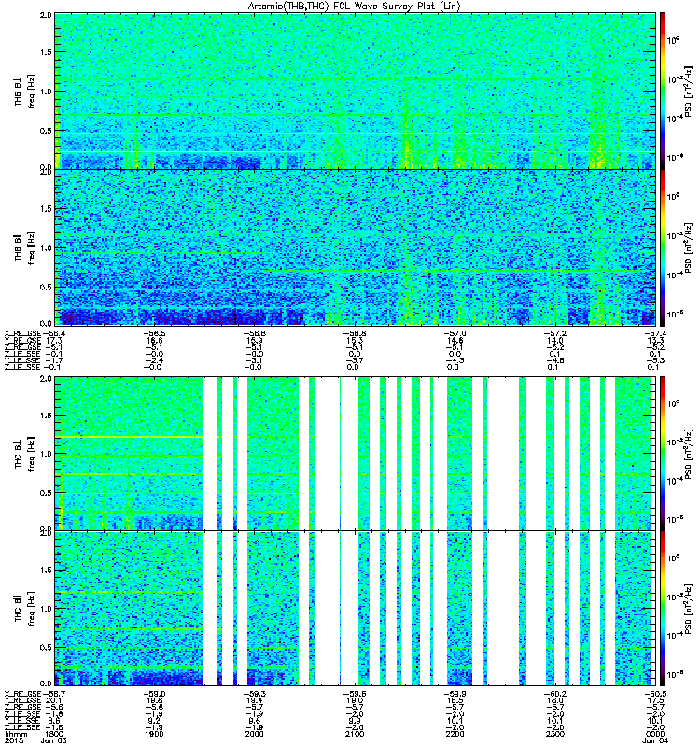Click the '-59.0' X_RE_GSE value
Viewport: 700px width, 747px height.
[x=154, y=694]
